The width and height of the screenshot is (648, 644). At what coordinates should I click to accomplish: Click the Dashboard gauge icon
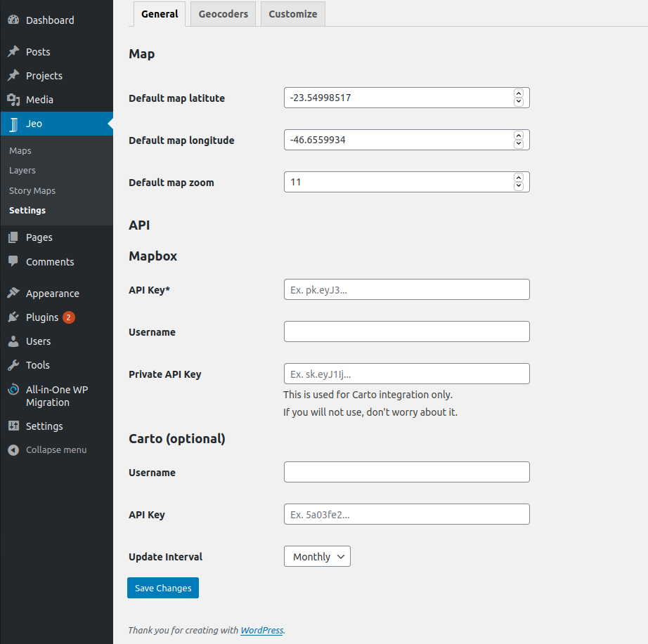[x=13, y=20]
